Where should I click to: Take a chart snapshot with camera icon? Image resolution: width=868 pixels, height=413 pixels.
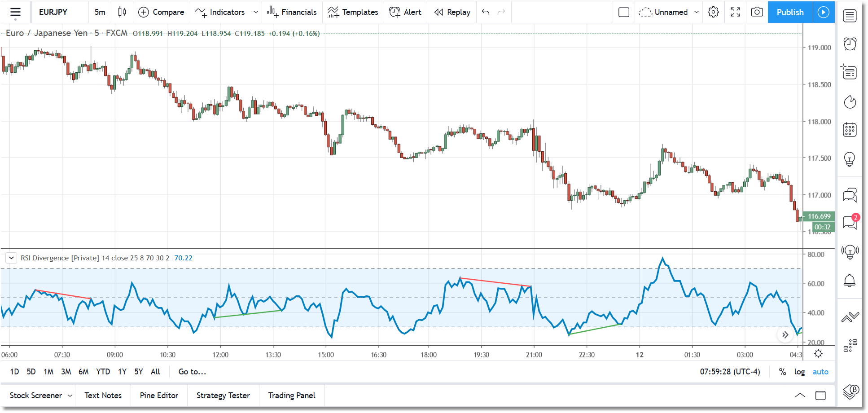click(x=757, y=12)
